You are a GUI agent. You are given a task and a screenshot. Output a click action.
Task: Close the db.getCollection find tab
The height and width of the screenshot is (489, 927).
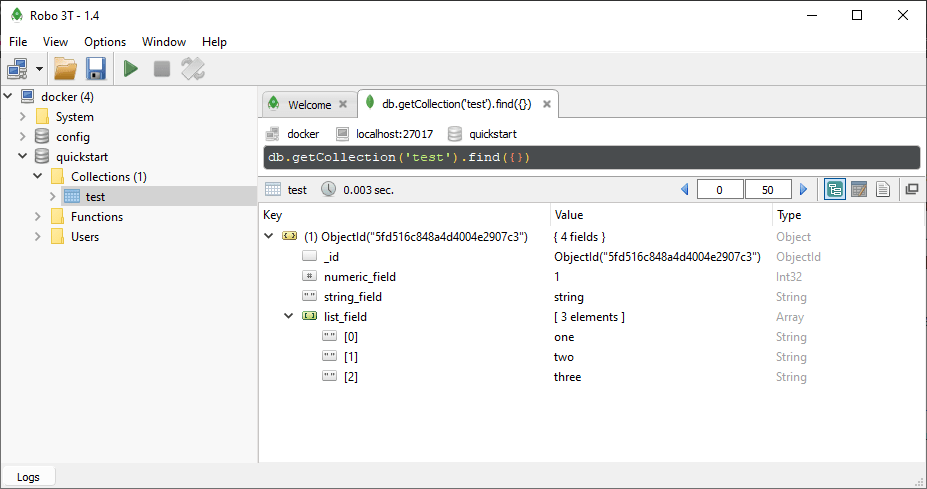[x=547, y=104]
